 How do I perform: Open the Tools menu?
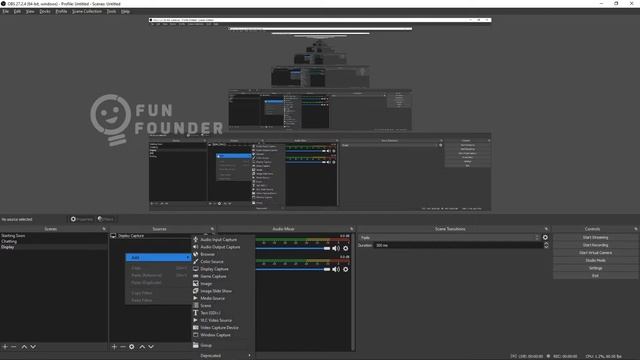tap(111, 11)
